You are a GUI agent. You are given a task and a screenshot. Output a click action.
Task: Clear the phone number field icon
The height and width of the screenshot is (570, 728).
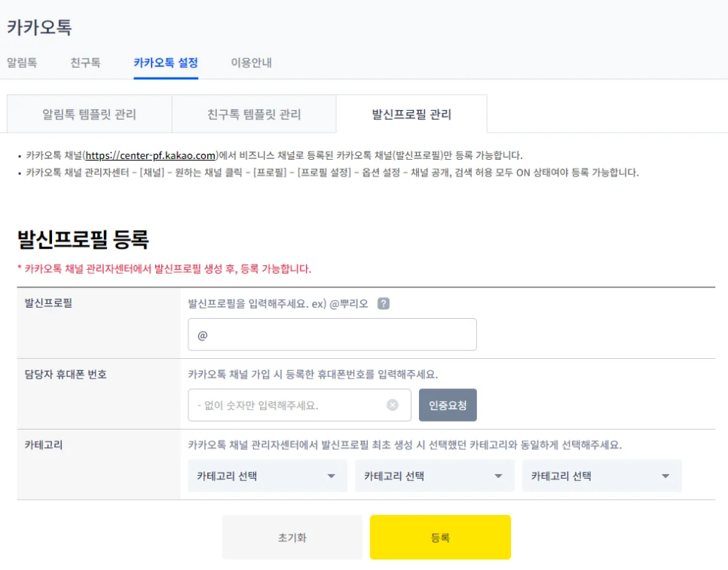[393, 405]
